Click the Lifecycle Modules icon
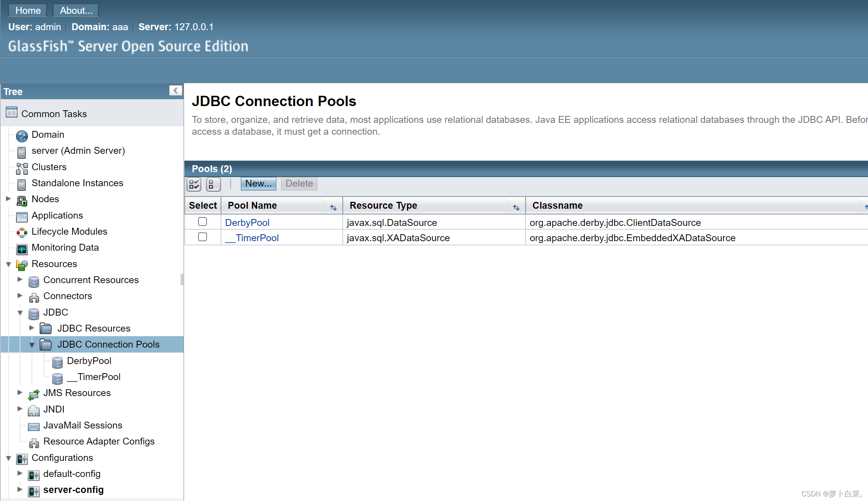This screenshot has height=501, width=868. pyautogui.click(x=22, y=232)
